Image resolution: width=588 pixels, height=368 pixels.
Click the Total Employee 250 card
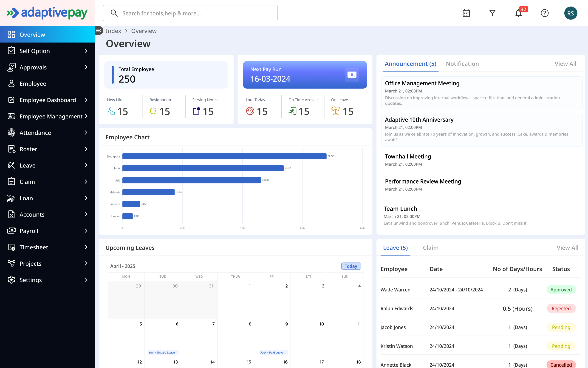pyautogui.click(x=166, y=75)
